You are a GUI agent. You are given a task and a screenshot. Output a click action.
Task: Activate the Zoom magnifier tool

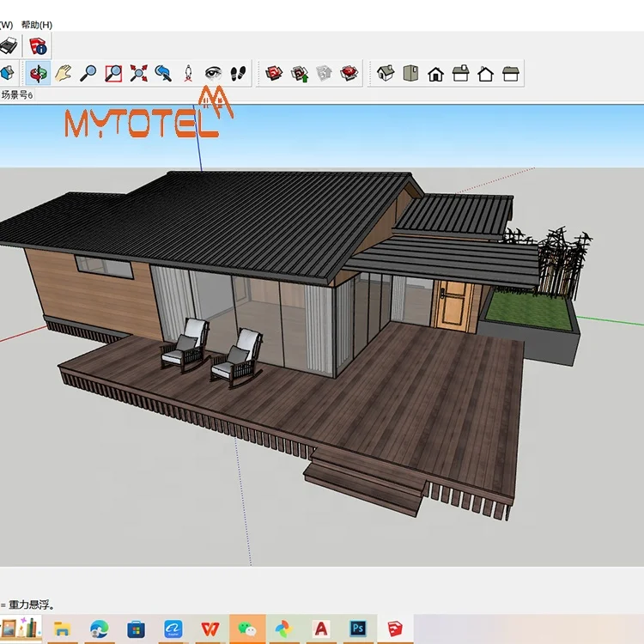[x=88, y=73]
